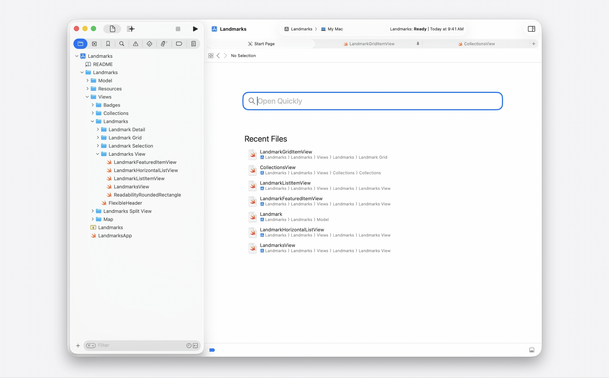Open the Landmarks scheme selector
The image size is (609, 378).
(x=298, y=29)
